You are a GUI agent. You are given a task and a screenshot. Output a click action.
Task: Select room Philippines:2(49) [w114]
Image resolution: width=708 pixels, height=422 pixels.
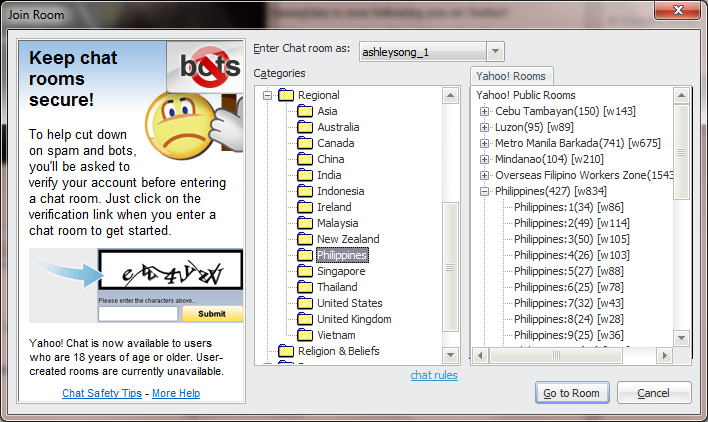click(x=572, y=223)
